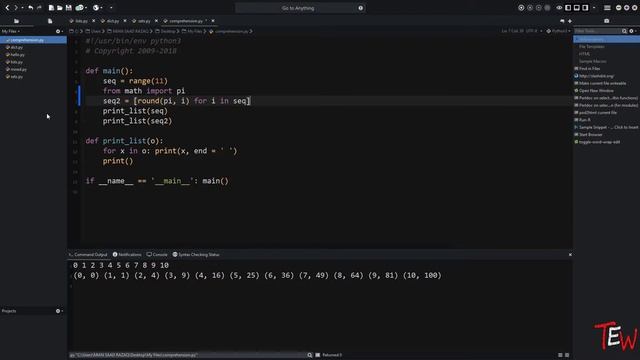Expand the globe icon dropdown arrow
This screenshot has height=360, width=640.
[x=101, y=8]
